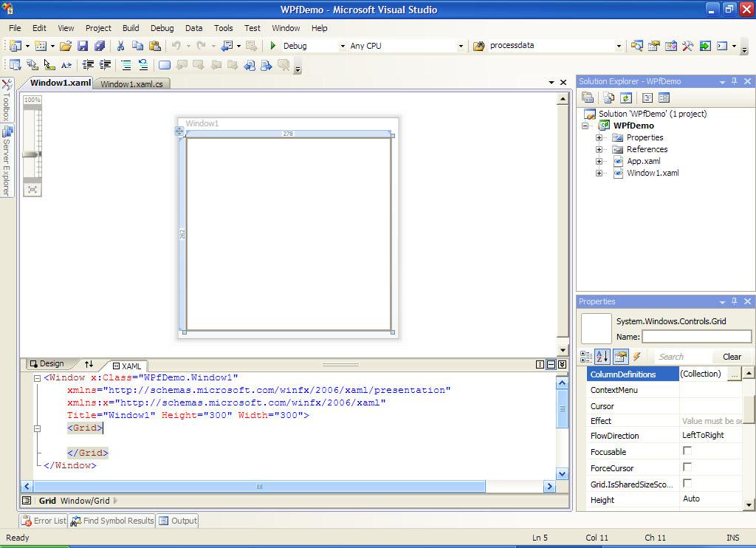This screenshot has height=548, width=756.
Task: Open the Debug menu in the menu bar
Action: click(162, 28)
